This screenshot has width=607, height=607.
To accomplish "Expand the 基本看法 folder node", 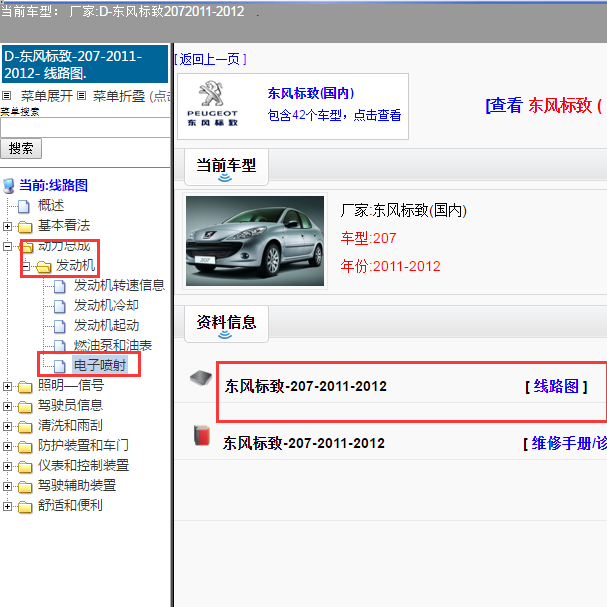I will pos(7,226).
